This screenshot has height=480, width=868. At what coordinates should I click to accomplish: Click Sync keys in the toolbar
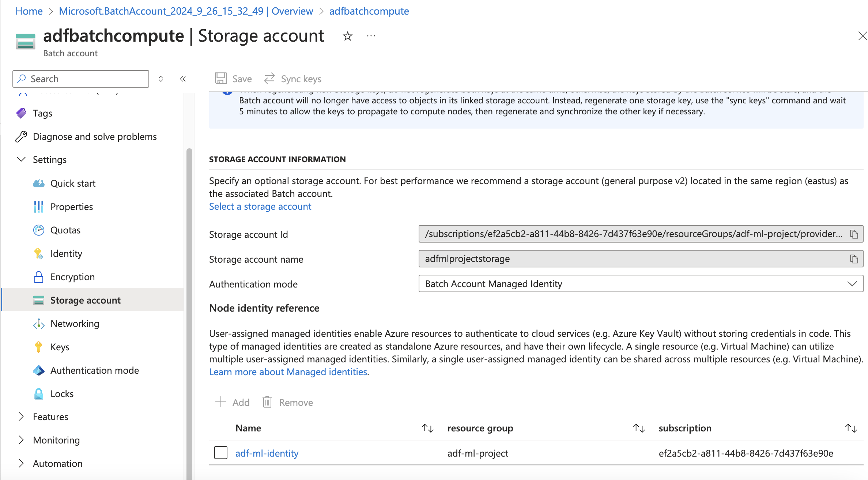(x=293, y=79)
